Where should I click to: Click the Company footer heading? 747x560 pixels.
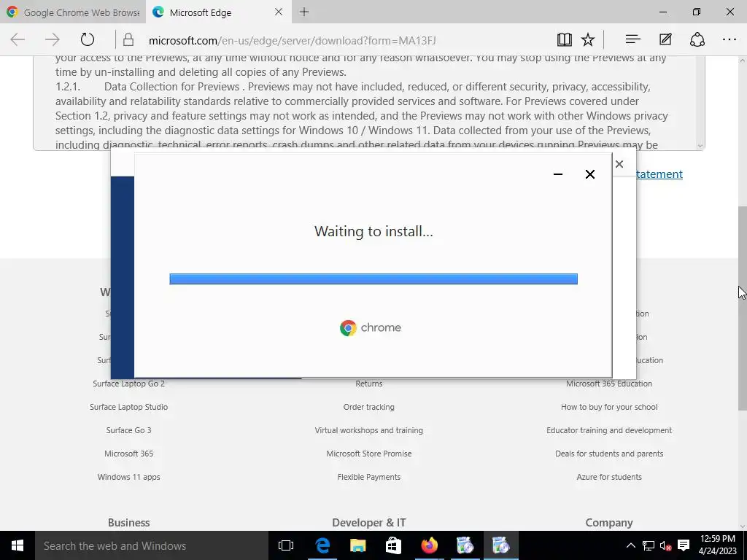[x=609, y=522]
